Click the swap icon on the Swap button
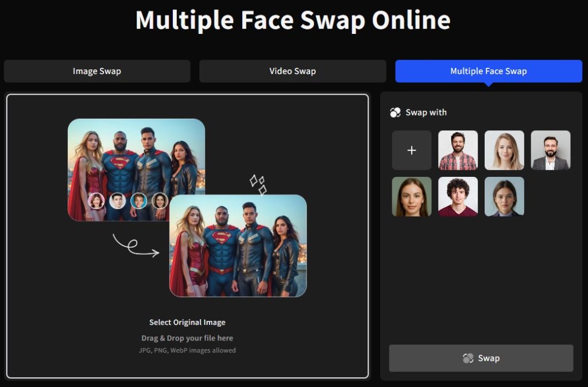 [469, 358]
